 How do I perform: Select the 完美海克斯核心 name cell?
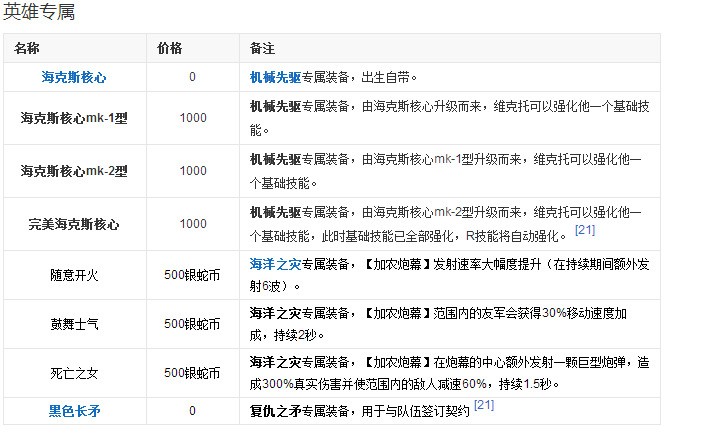(74, 224)
